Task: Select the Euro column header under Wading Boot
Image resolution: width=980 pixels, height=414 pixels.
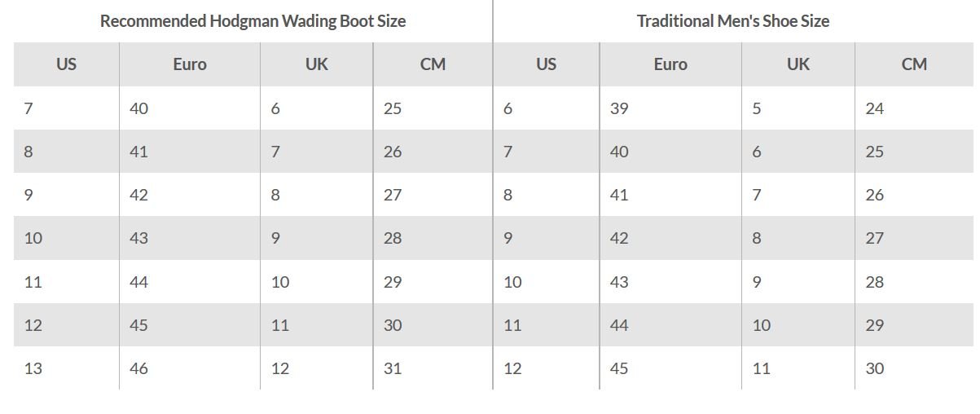Action: click(x=189, y=64)
